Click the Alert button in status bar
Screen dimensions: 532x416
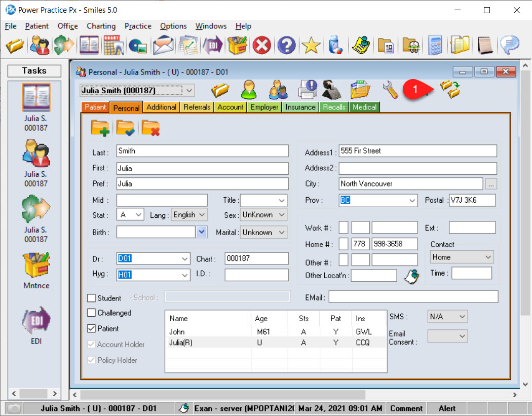447,408
